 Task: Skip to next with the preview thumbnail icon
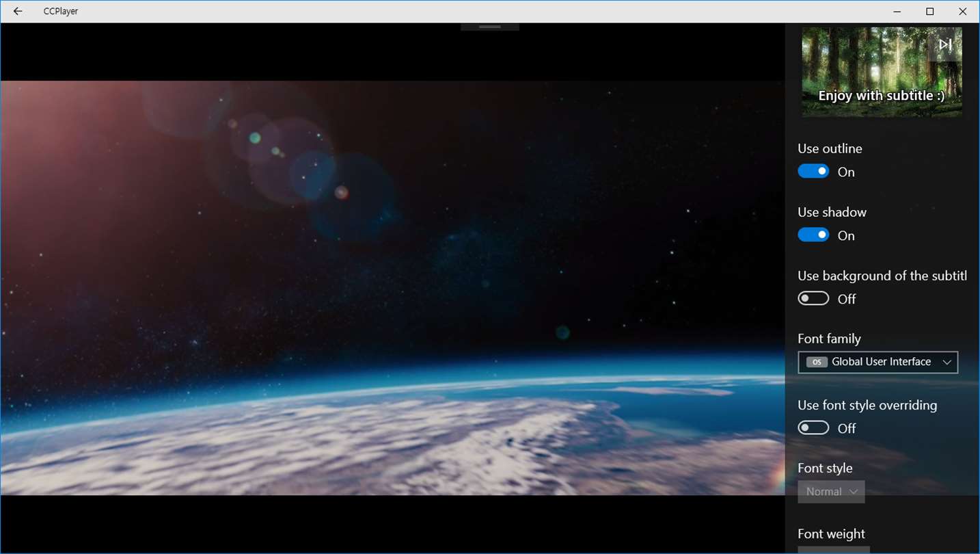click(x=945, y=44)
